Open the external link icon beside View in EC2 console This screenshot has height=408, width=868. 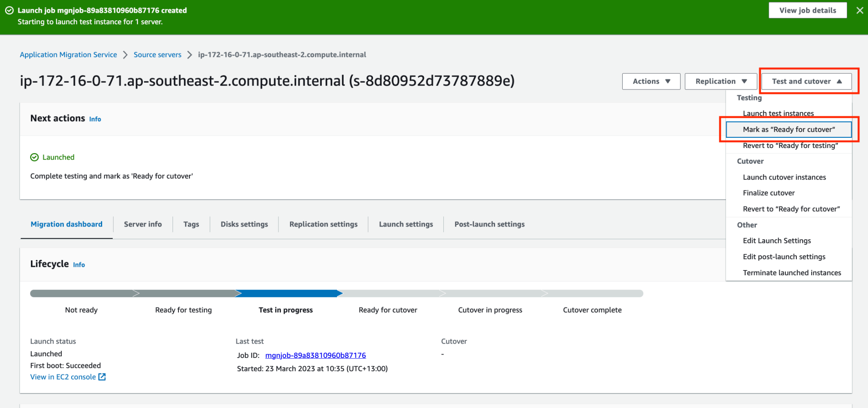(101, 377)
